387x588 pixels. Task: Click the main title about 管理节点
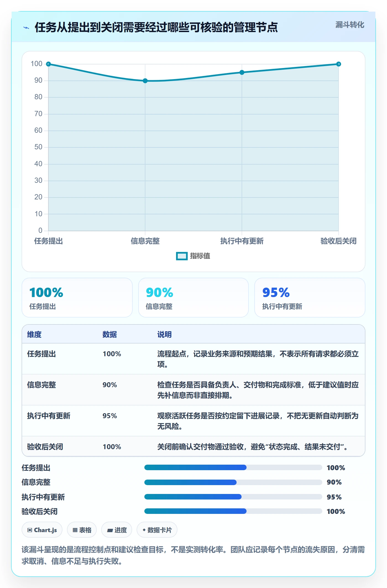(156, 27)
